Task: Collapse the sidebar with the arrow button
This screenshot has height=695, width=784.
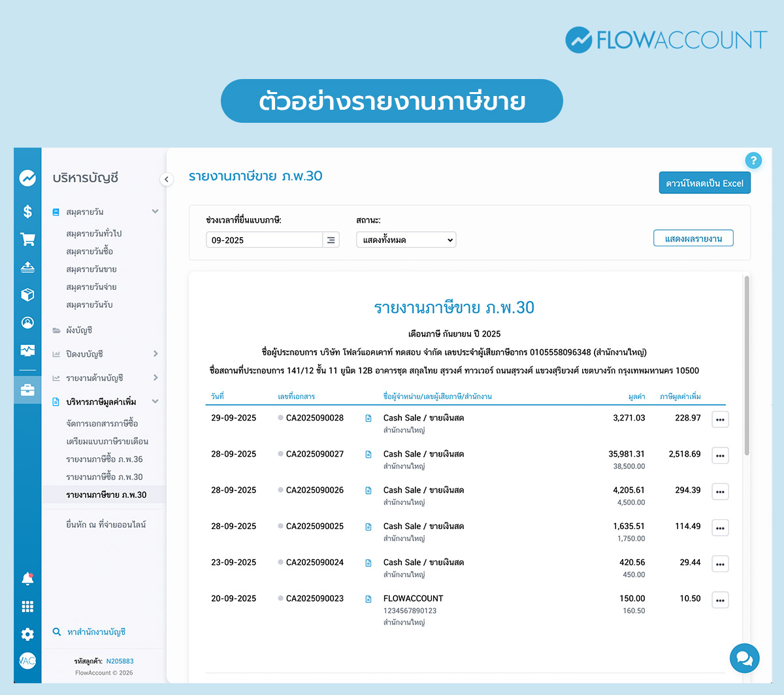Action: click(167, 179)
